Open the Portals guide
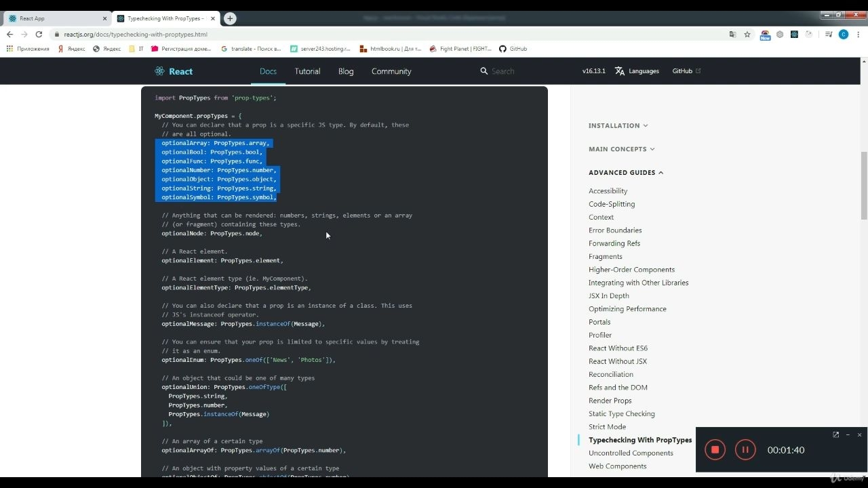 [599, 322]
